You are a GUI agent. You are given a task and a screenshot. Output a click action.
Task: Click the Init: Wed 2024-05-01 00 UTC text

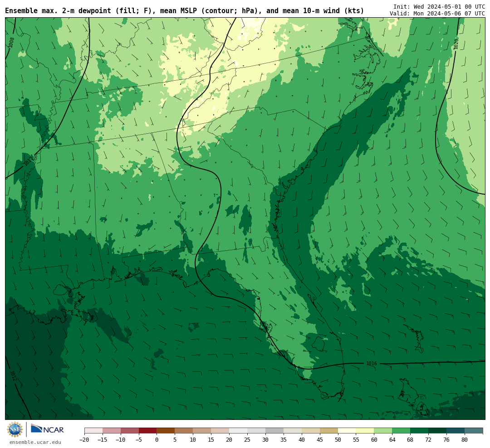click(439, 6)
